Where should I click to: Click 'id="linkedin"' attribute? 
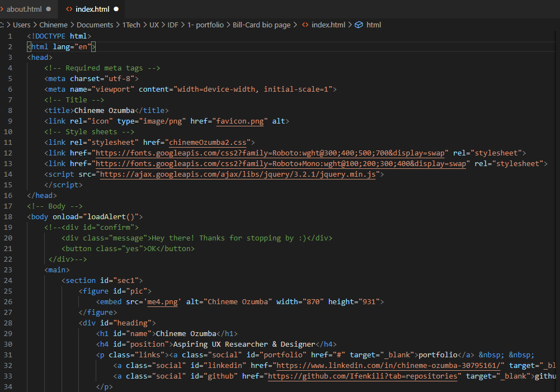tap(218, 366)
